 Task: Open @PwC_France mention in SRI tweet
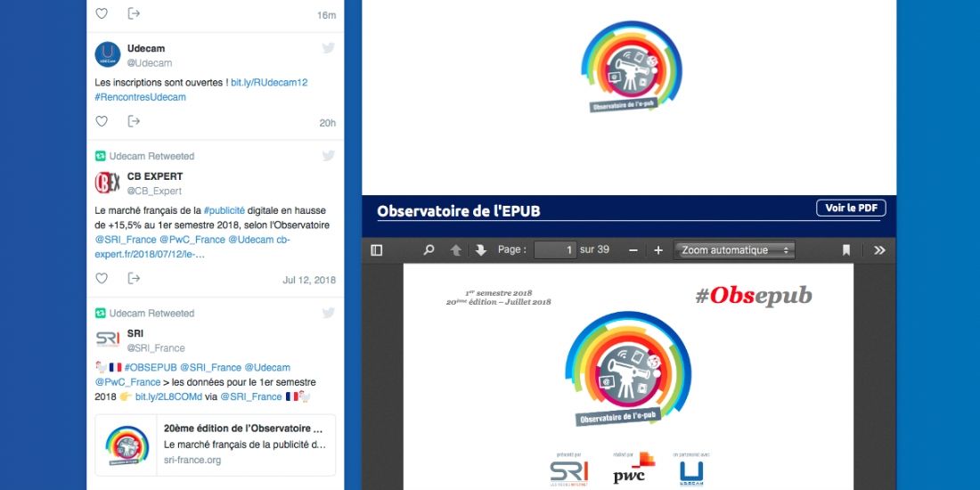coord(128,382)
